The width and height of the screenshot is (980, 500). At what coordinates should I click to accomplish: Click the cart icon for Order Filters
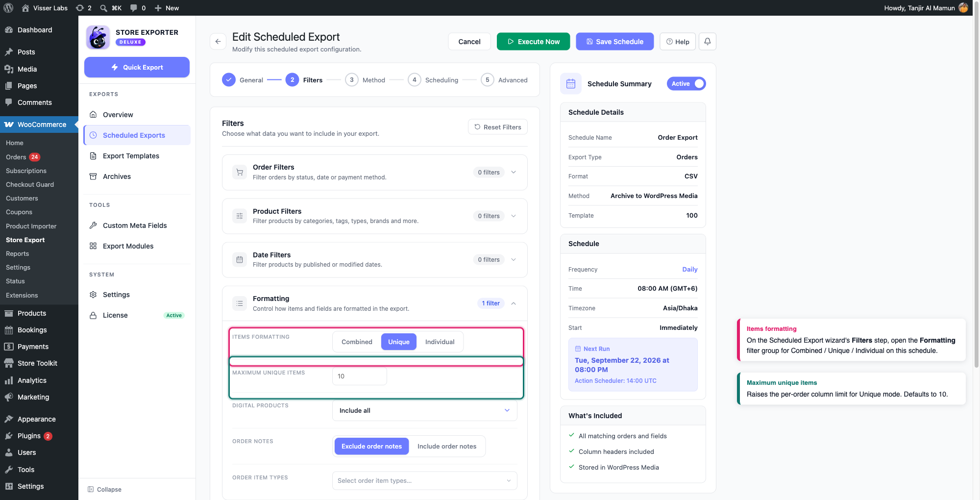(x=240, y=172)
